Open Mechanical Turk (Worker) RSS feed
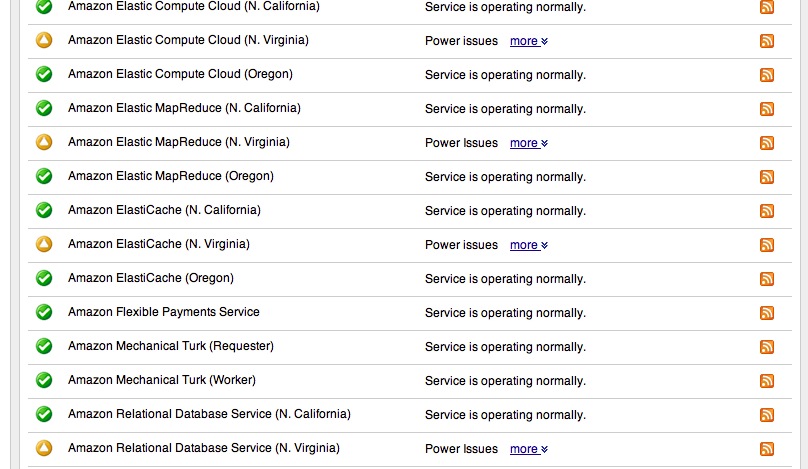Viewport: 808px width, 469px height. pyautogui.click(x=767, y=381)
